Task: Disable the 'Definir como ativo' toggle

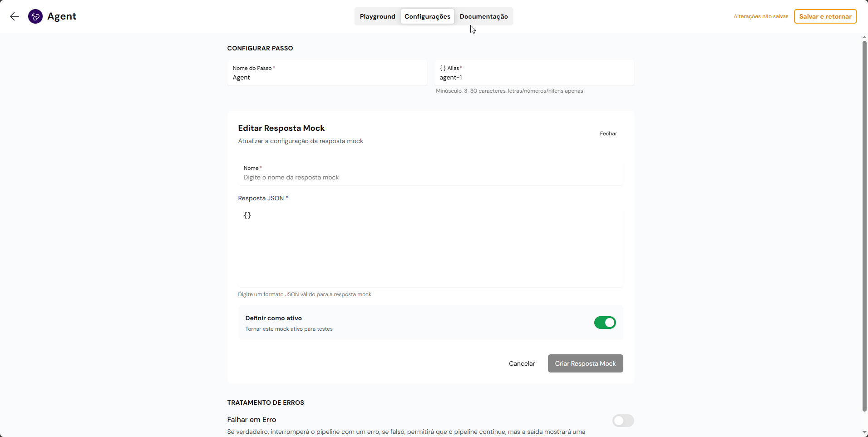Action: point(605,323)
